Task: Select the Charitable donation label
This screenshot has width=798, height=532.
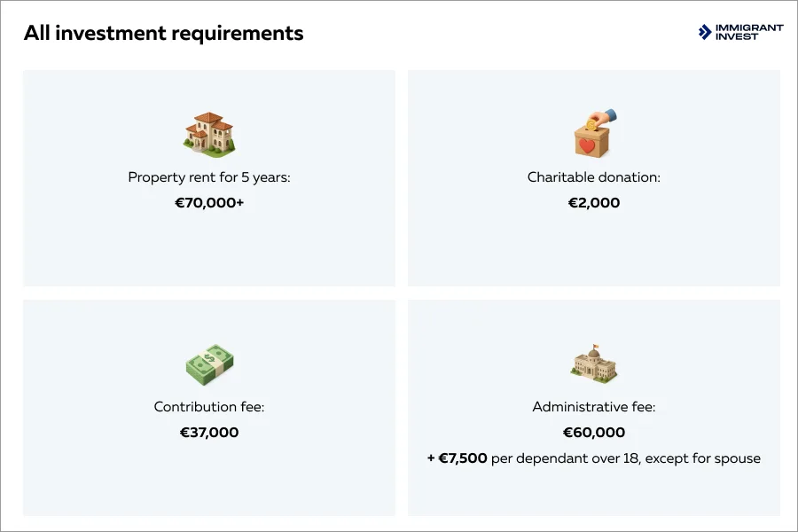Action: tap(594, 177)
